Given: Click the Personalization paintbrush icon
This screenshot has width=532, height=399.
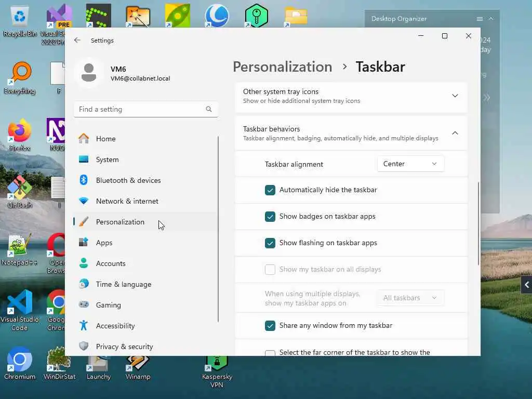Looking at the screenshot, I should [x=84, y=221].
